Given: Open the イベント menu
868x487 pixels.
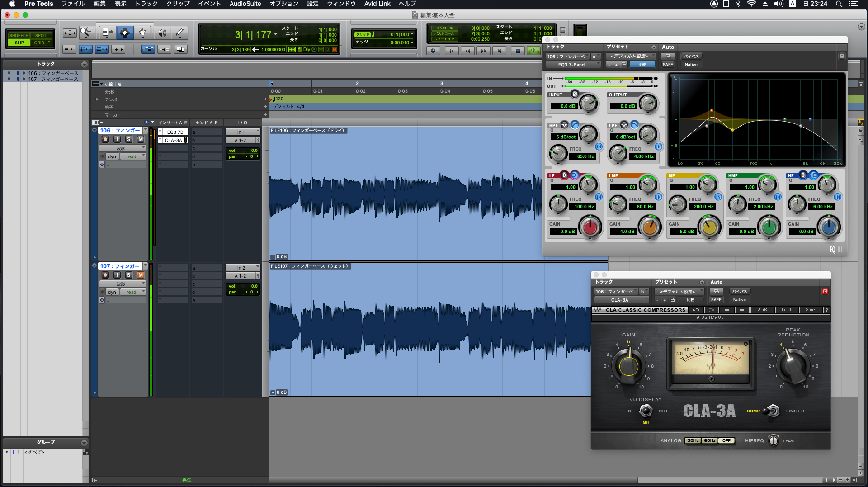Looking at the screenshot, I should (x=209, y=4).
